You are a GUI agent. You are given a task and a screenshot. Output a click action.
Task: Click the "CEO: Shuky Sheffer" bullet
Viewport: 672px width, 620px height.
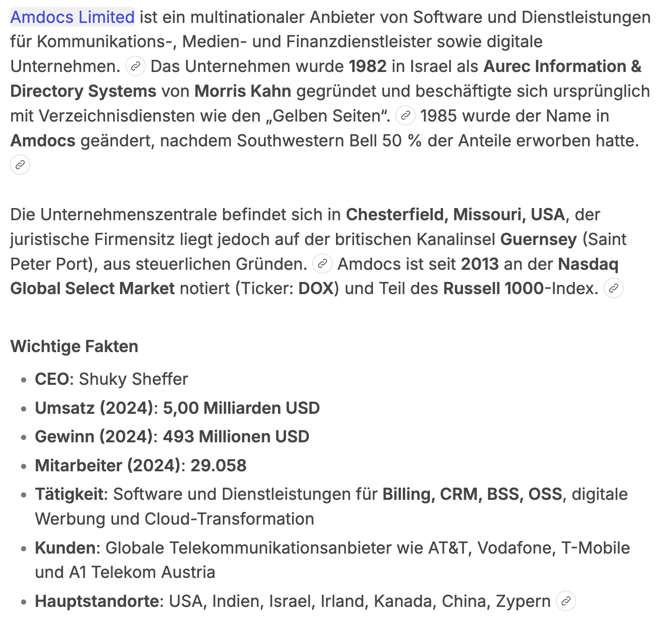(111, 379)
